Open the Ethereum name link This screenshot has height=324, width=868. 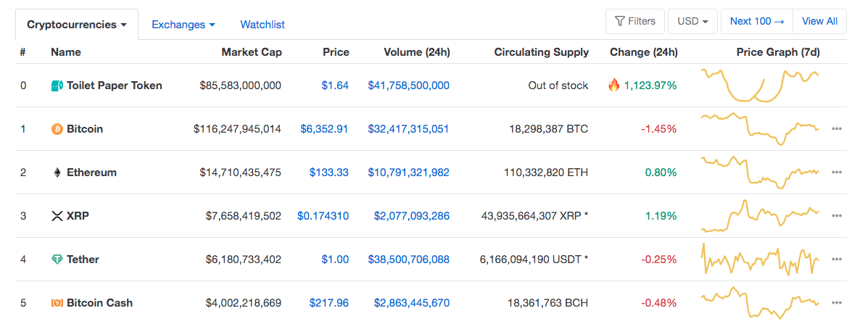(92, 173)
